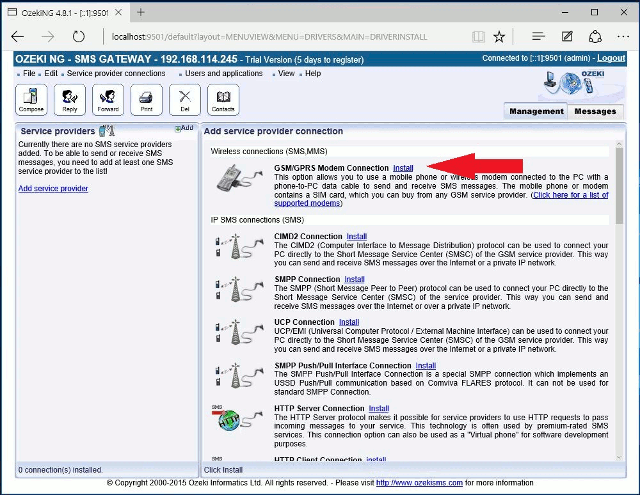This screenshot has width=640, height=495.
Task: Click the Del toolbar icon
Action: tap(184, 100)
